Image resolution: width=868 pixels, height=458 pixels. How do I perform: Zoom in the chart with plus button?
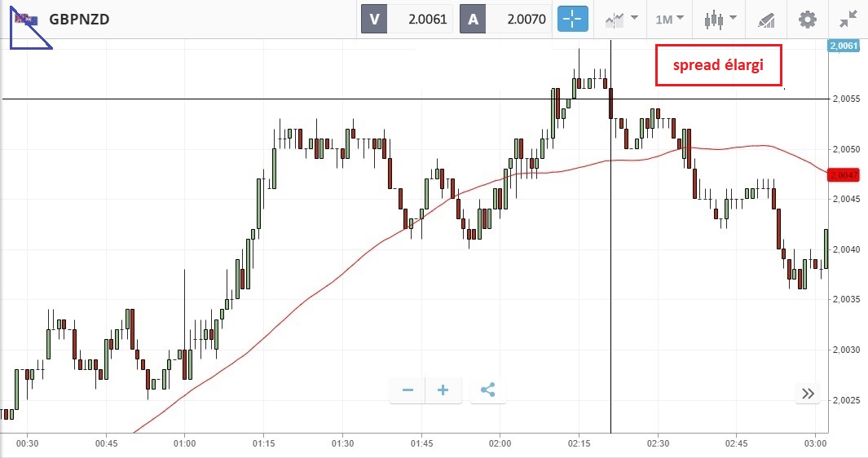(x=443, y=390)
